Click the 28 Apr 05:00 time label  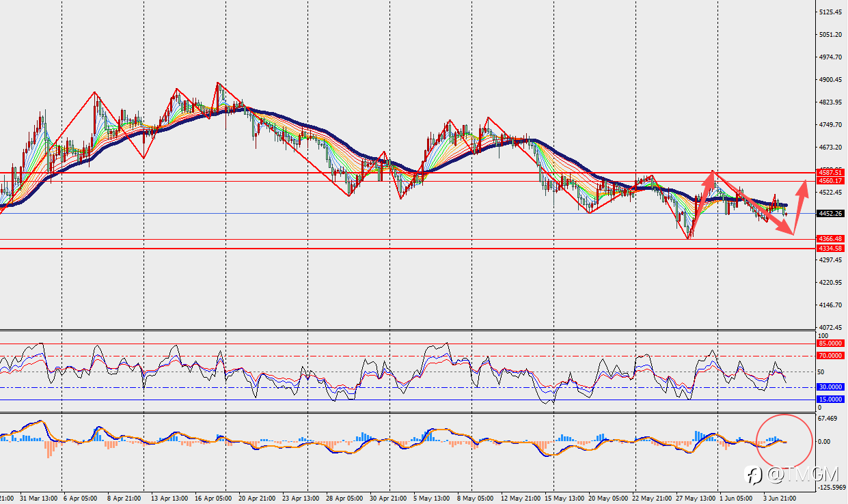(x=344, y=499)
